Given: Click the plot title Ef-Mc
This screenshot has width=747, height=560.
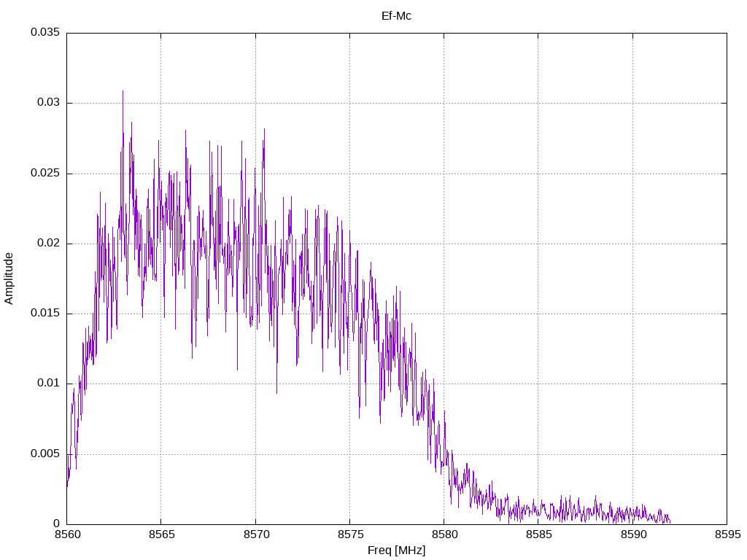Looking at the screenshot, I should tap(396, 15).
